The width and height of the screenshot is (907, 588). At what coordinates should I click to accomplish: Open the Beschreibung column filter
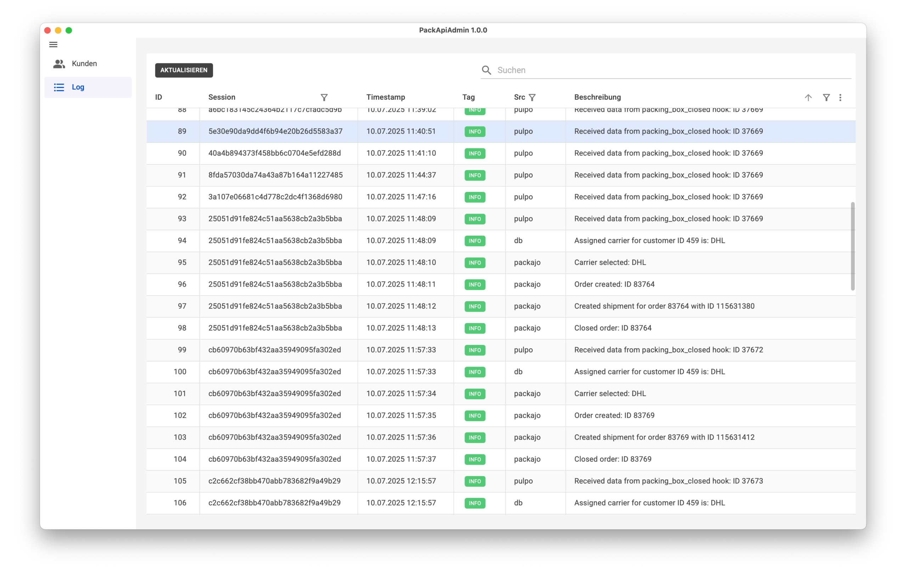point(826,97)
